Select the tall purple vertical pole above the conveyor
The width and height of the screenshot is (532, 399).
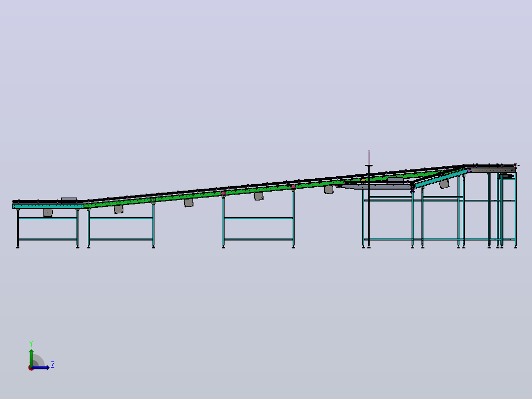tap(369, 158)
